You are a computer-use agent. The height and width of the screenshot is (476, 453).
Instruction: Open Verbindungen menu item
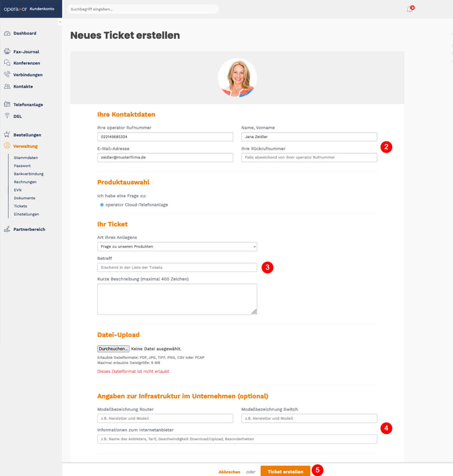click(28, 75)
